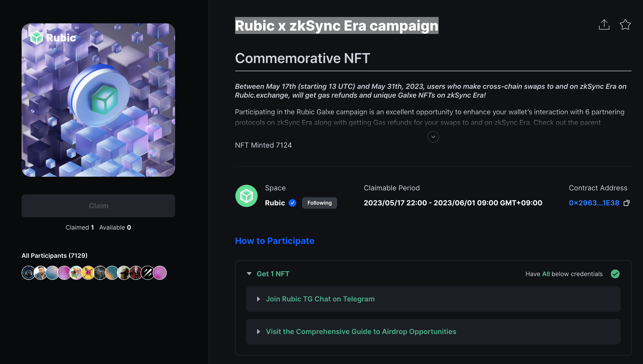Open Rubic space green cube logo
The height and width of the screenshot is (364, 643).
click(247, 196)
